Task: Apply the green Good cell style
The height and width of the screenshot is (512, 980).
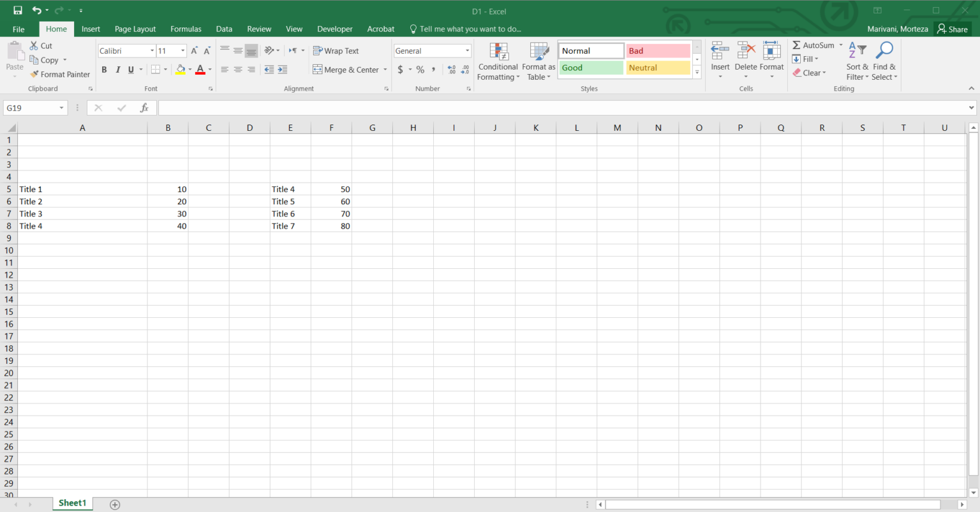Action: click(x=591, y=68)
